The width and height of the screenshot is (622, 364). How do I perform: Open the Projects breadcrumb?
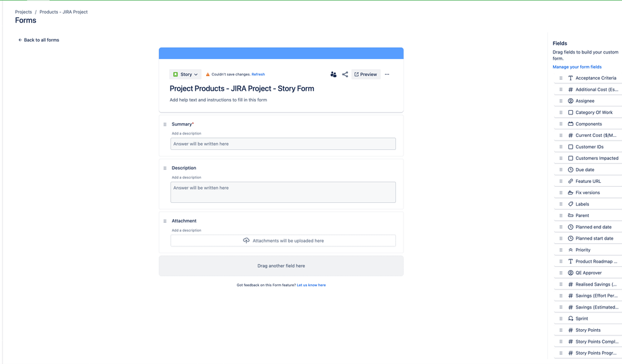pyautogui.click(x=24, y=12)
